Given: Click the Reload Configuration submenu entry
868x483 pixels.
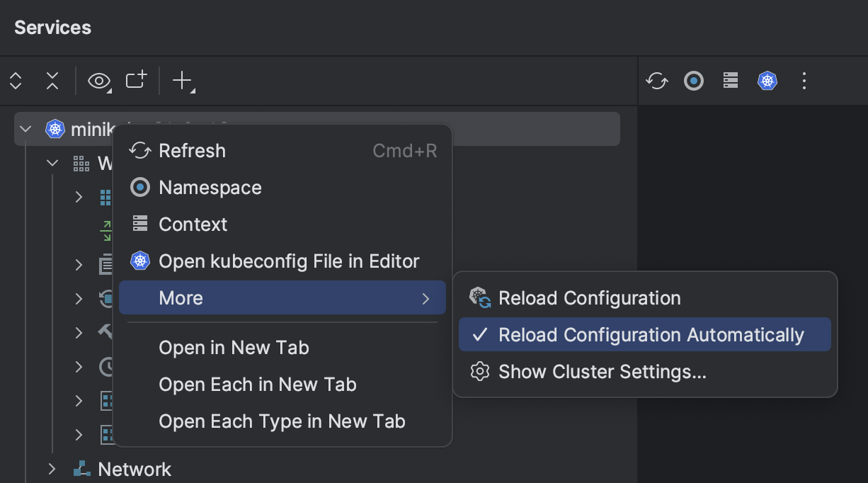Looking at the screenshot, I should click(589, 297).
